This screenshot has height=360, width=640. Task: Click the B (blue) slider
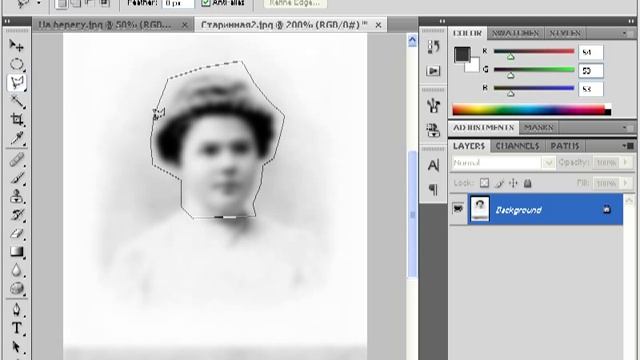click(x=534, y=88)
